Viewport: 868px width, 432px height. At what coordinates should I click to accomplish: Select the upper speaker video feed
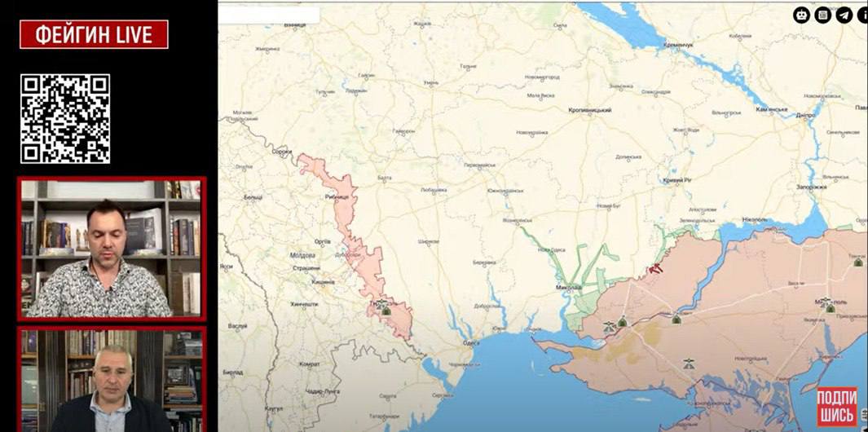112,248
